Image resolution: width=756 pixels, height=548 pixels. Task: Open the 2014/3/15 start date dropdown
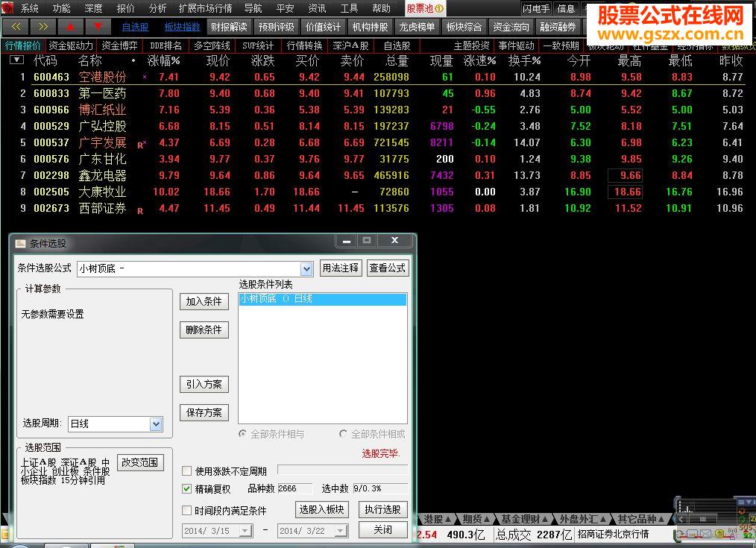(245, 531)
